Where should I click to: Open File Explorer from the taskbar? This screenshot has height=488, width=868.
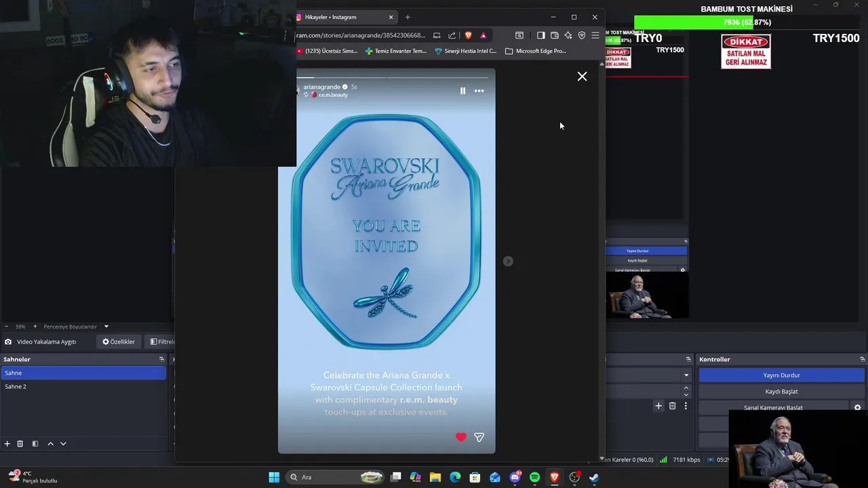(x=435, y=477)
